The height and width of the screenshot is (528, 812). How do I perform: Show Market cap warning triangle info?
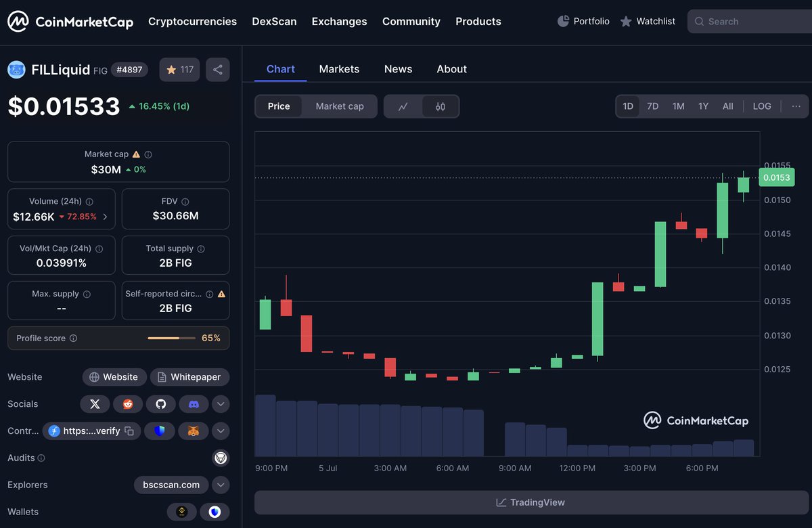(x=137, y=154)
